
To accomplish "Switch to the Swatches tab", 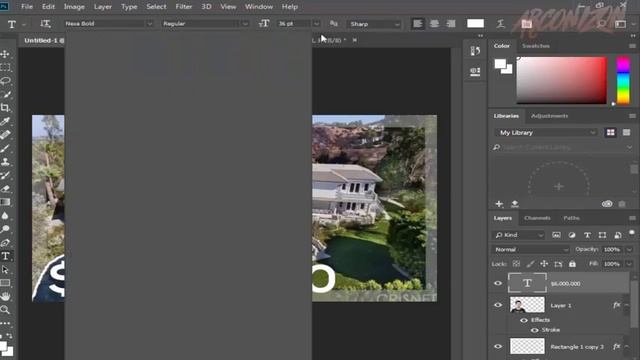I will (x=536, y=46).
